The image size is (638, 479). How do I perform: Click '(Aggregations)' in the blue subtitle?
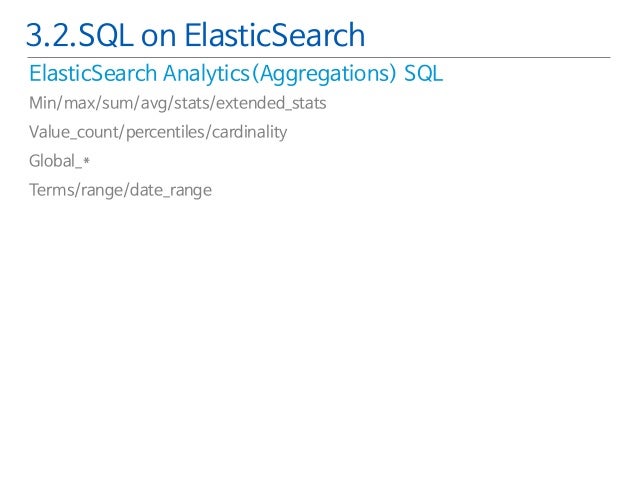322,75
